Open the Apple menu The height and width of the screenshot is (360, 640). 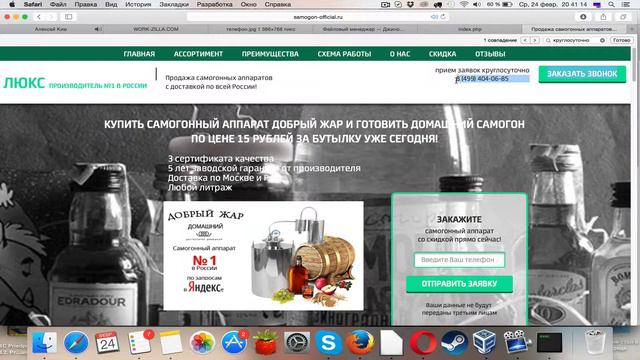click(x=12, y=4)
